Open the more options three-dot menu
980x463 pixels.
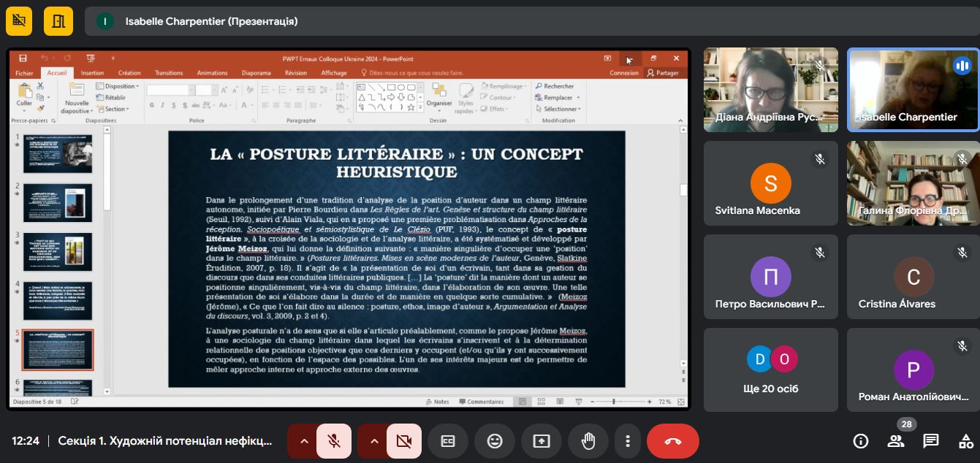pyautogui.click(x=628, y=441)
